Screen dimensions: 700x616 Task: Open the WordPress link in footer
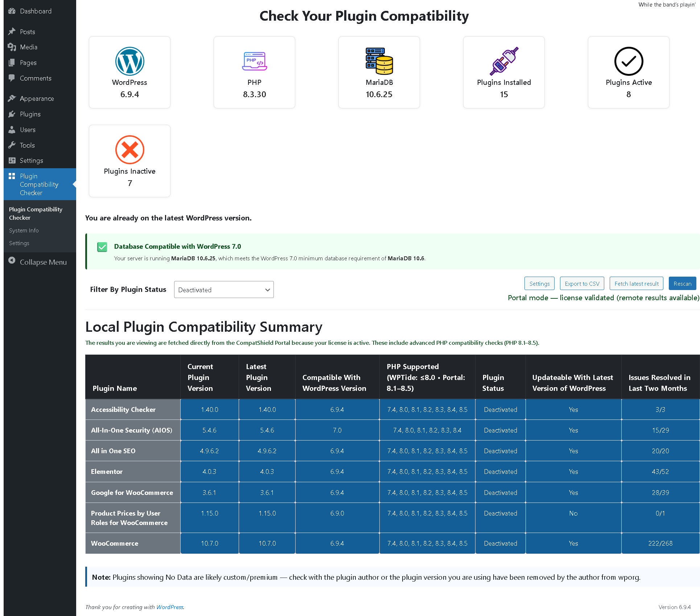tap(170, 607)
